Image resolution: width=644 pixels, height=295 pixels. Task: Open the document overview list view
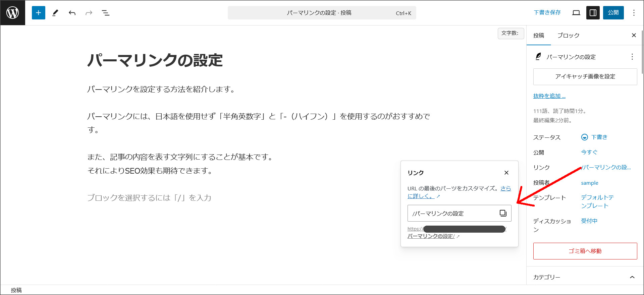[106, 13]
